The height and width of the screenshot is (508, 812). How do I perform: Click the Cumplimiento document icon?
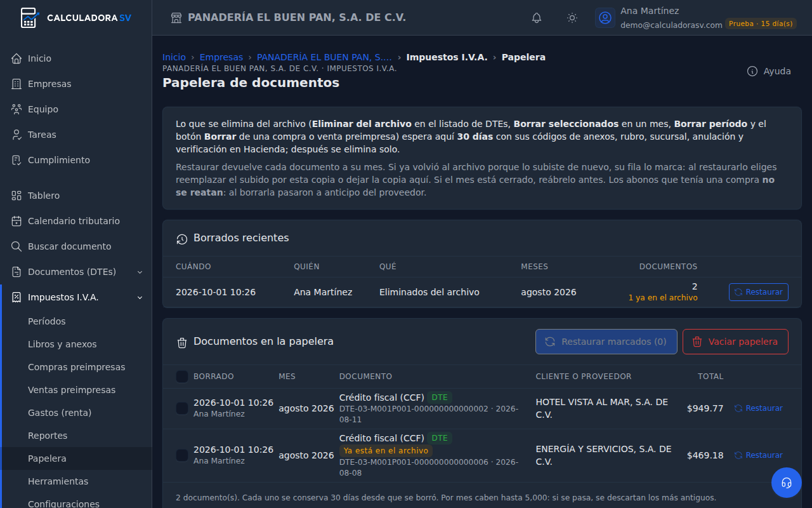[16, 160]
